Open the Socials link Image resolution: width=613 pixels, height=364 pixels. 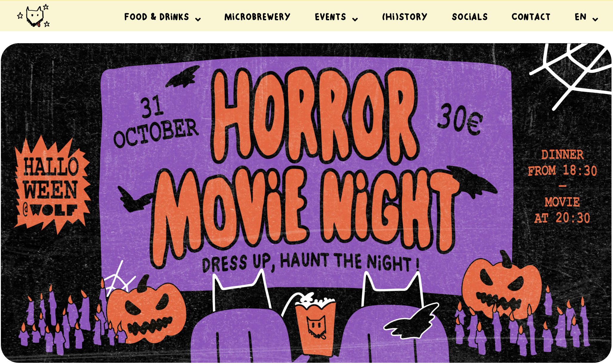tap(470, 17)
